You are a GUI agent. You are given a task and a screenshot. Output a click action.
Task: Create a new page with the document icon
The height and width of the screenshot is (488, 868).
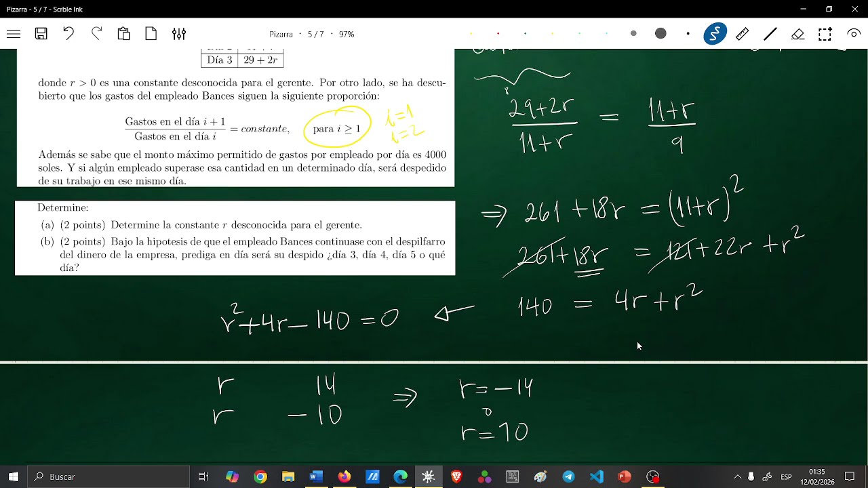[x=151, y=34]
